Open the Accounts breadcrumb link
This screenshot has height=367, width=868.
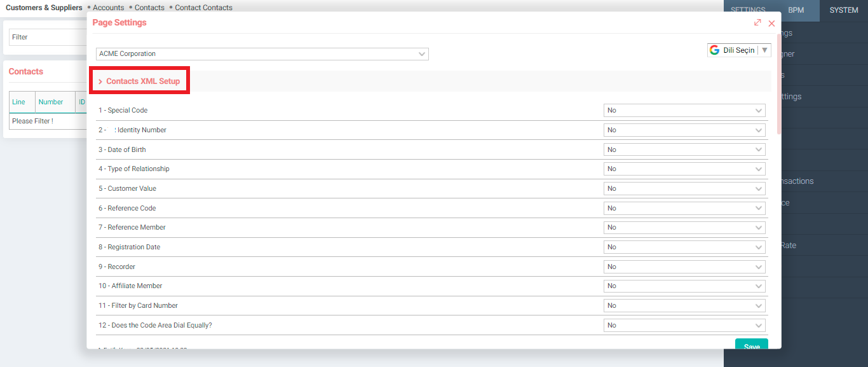pyautogui.click(x=107, y=8)
